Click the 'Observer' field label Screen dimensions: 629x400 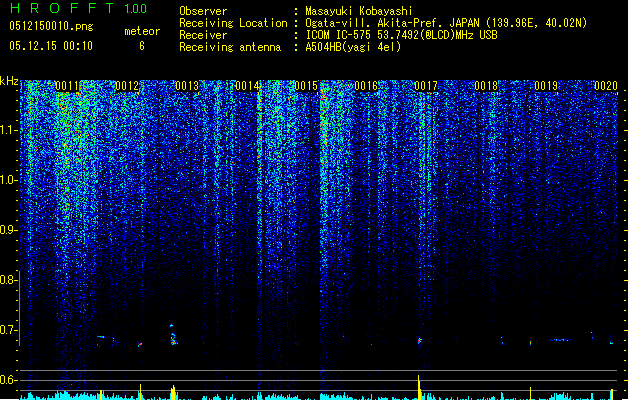click(203, 11)
